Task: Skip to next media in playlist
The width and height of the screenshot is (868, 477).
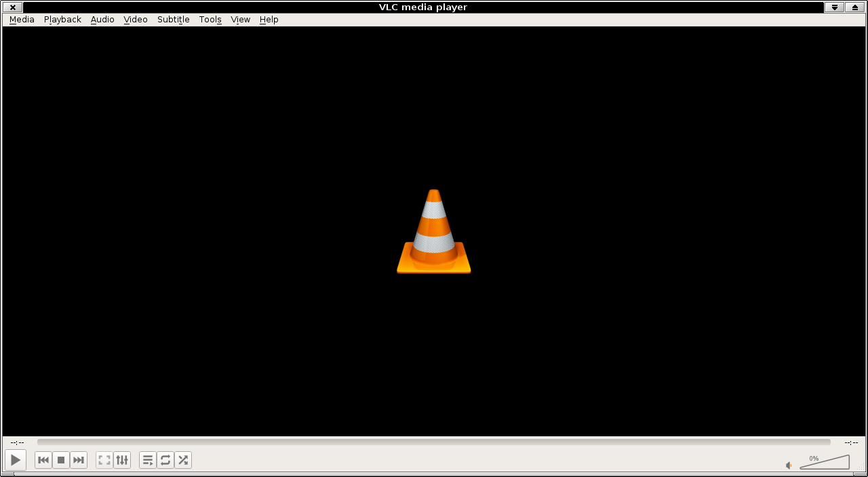Action: point(79,460)
